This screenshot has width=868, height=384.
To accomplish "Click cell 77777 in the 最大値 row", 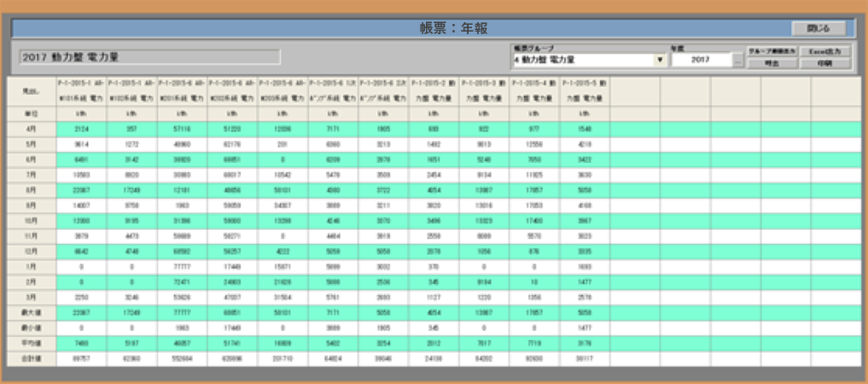I will click(x=182, y=313).
